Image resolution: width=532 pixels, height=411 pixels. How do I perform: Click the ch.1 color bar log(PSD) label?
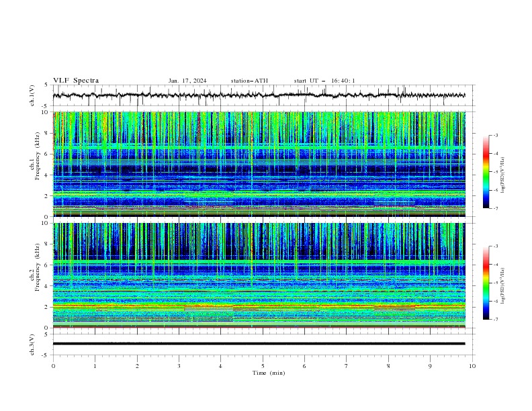click(503, 175)
